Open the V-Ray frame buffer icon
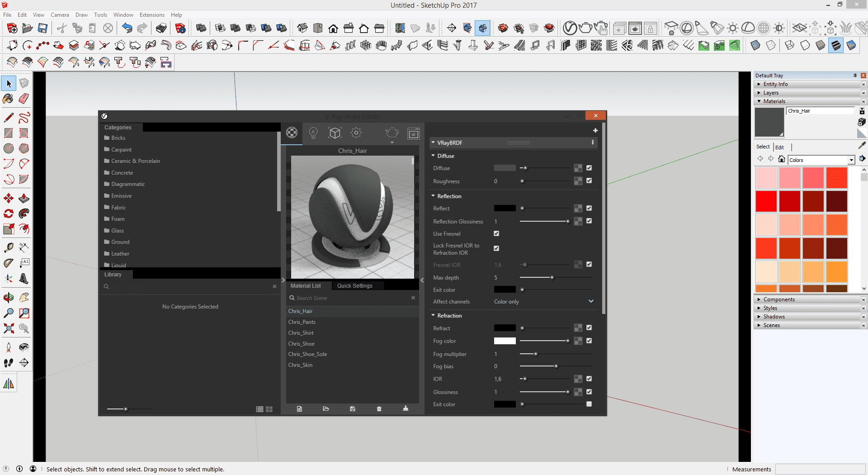This screenshot has width=868, height=475. click(414, 133)
